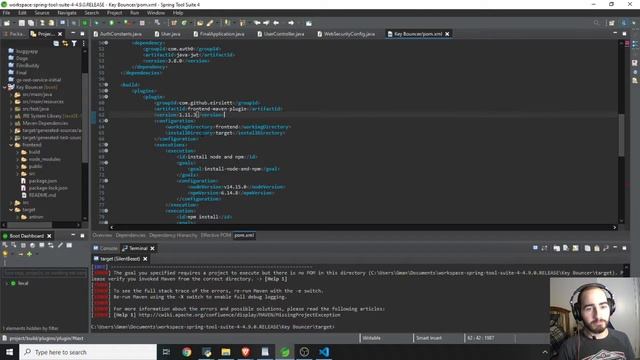Expand the JRE System Library node
The width and height of the screenshot is (640, 360).
tap(11, 116)
